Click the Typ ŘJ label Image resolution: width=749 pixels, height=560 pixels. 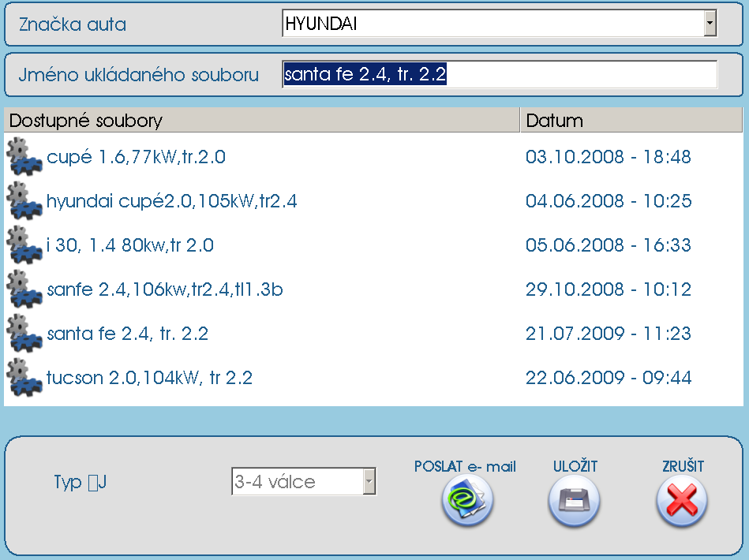click(81, 482)
